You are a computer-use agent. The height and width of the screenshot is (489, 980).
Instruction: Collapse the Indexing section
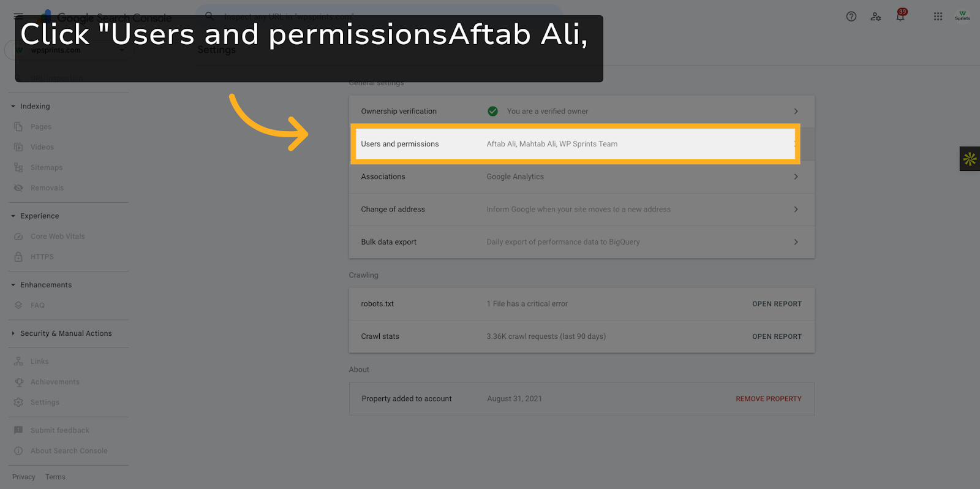tap(13, 107)
